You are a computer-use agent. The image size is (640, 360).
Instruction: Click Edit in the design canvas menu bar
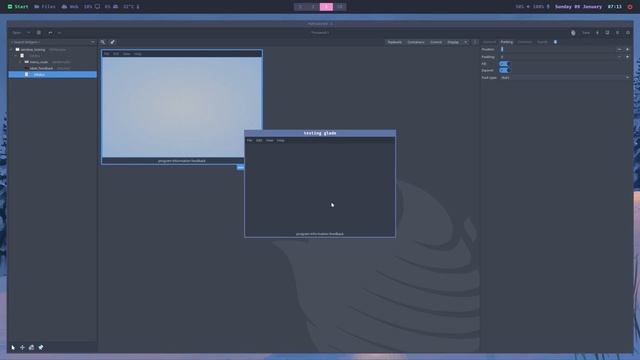[x=116, y=54]
